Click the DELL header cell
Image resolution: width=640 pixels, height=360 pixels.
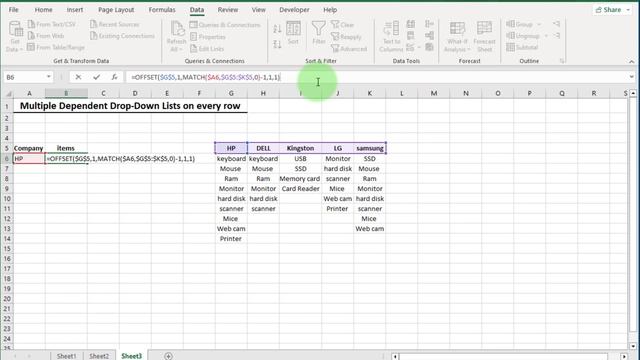[263, 148]
